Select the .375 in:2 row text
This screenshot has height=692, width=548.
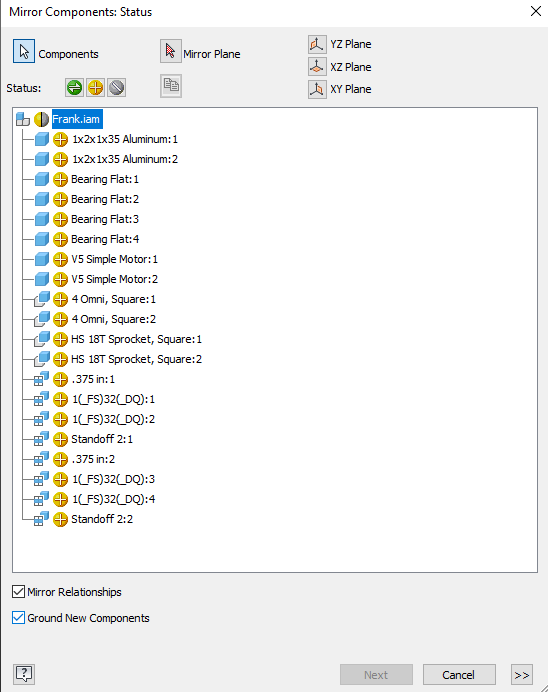point(93,459)
